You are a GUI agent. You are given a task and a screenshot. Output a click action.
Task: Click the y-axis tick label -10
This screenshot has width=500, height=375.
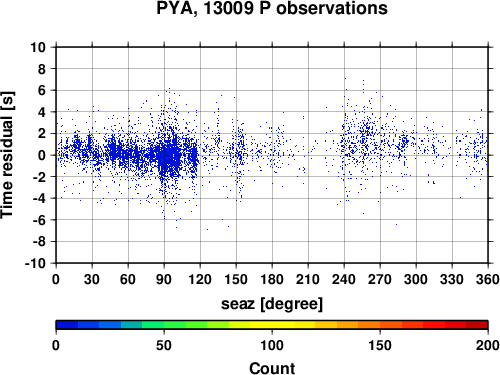tap(35, 263)
